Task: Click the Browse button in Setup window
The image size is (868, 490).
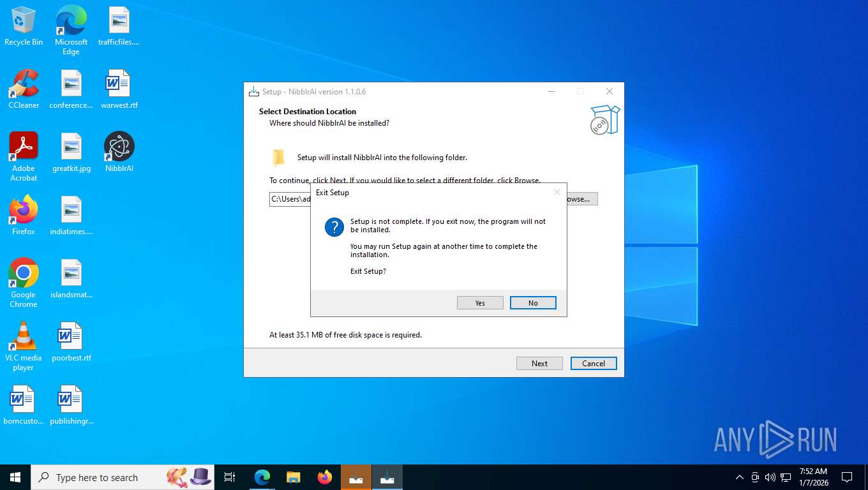Action: point(582,199)
